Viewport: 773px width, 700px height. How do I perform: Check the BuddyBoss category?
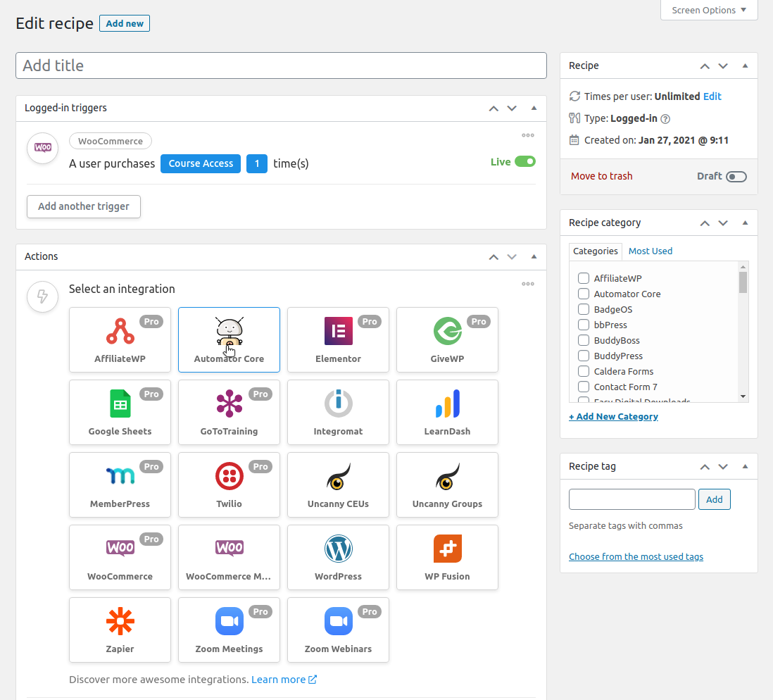[584, 340]
